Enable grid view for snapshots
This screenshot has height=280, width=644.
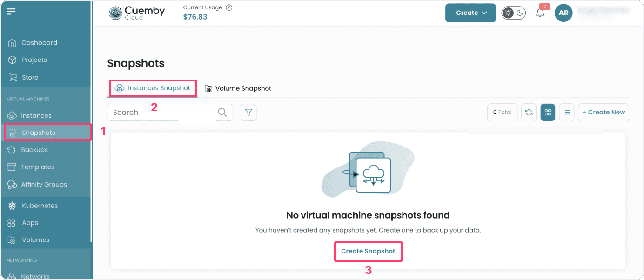coord(548,112)
